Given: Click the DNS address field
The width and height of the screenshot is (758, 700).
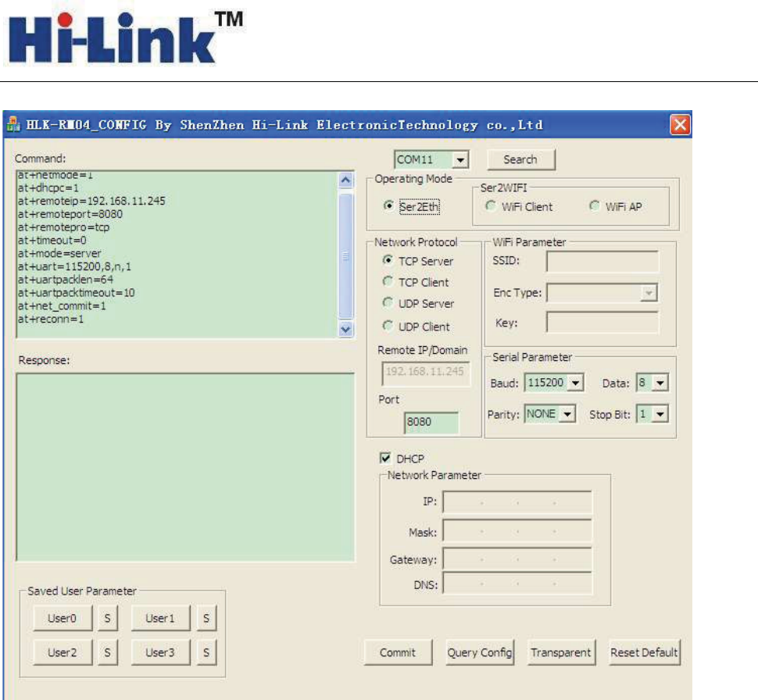Looking at the screenshot, I should [x=517, y=584].
